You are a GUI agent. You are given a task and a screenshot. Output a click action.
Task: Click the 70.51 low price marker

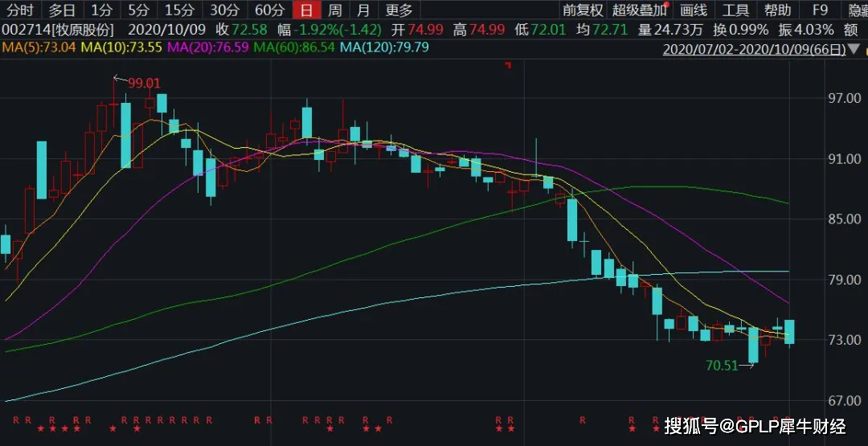(722, 365)
